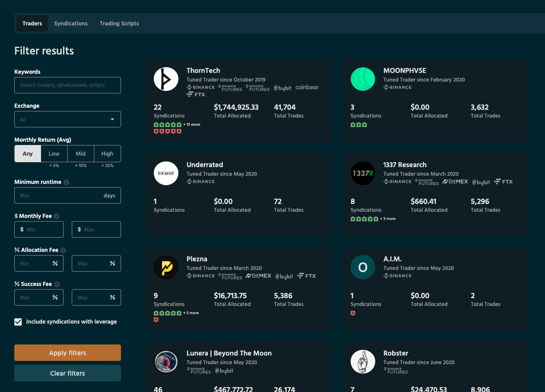
Task: Click the Minimum runtime info icon
Action: (66, 182)
